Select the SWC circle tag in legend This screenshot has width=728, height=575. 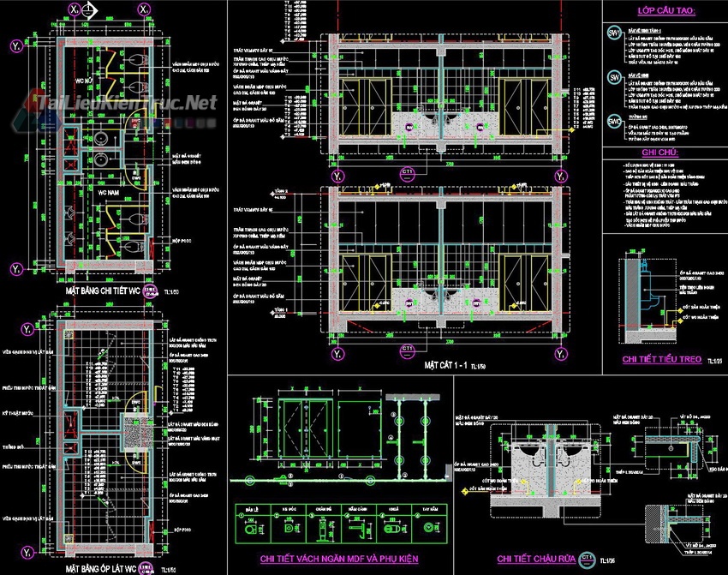pos(614,121)
